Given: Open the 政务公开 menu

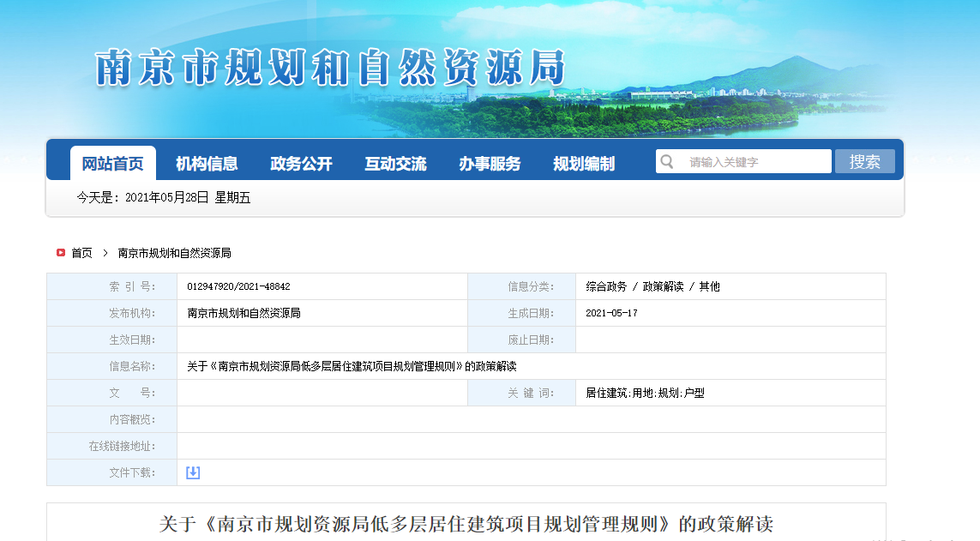Looking at the screenshot, I should (x=301, y=164).
